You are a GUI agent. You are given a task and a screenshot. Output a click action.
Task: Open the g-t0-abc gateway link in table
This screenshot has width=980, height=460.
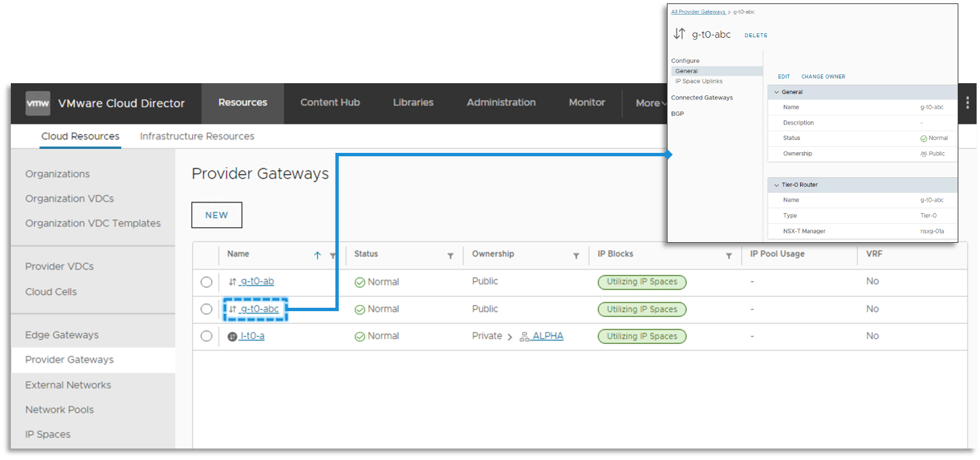point(259,309)
